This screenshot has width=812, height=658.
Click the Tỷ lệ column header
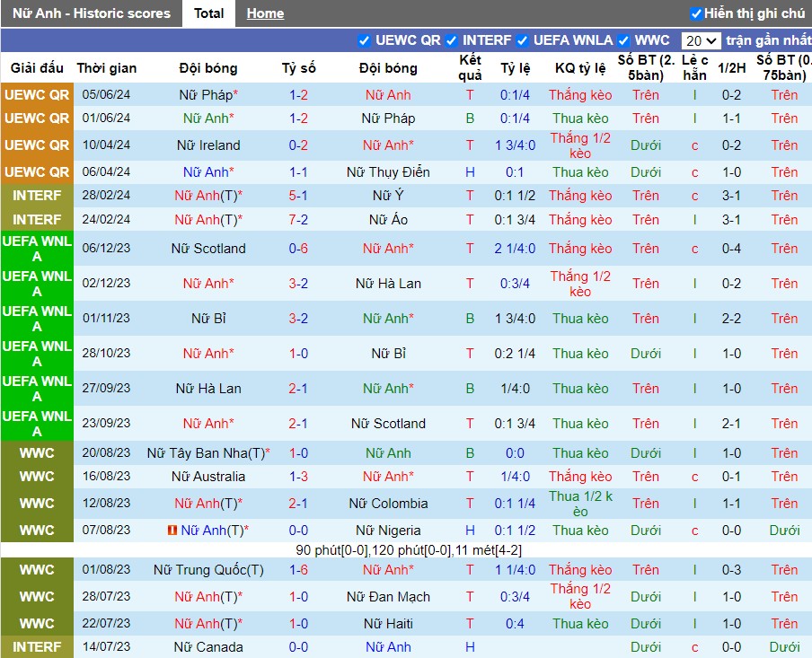[x=515, y=68]
